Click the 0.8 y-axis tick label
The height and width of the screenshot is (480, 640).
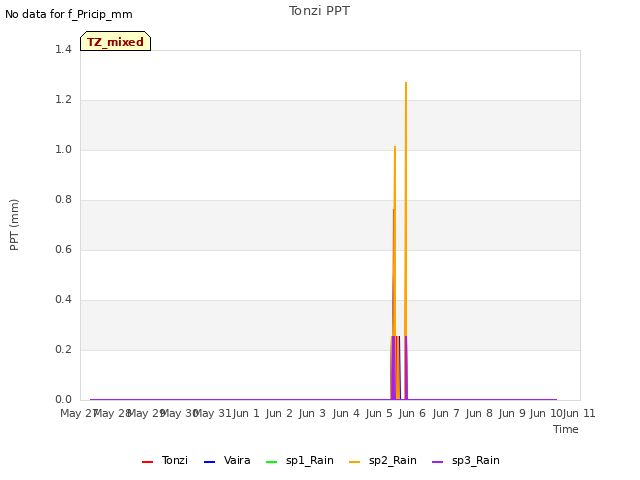pyautogui.click(x=63, y=200)
